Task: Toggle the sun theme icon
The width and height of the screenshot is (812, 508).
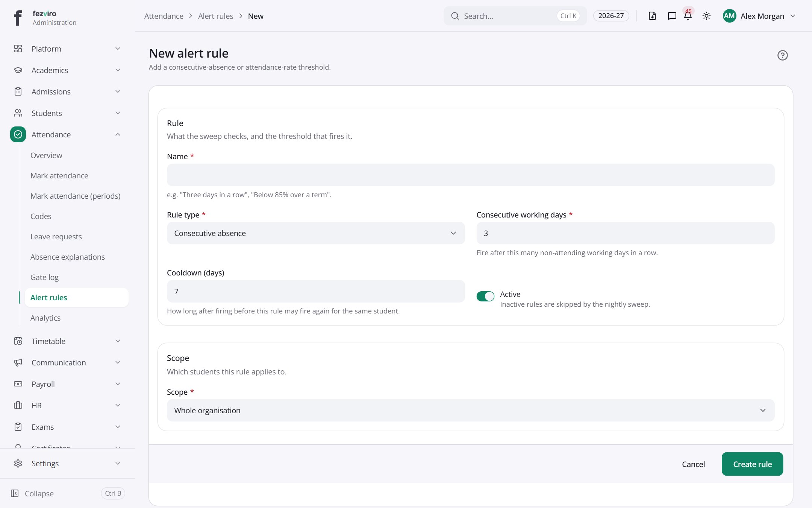Action: [706, 16]
